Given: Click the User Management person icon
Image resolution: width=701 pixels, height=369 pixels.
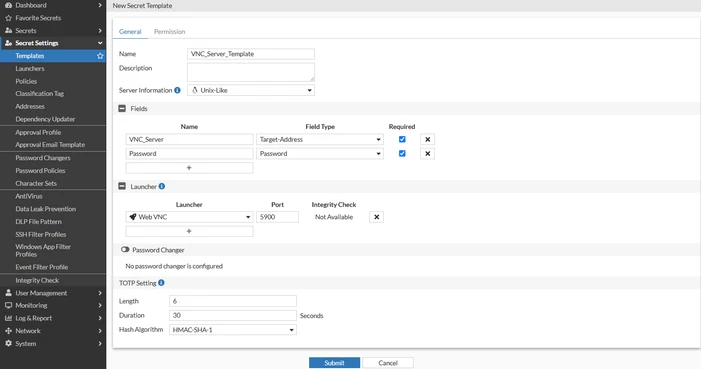Looking at the screenshot, I should point(8,293).
